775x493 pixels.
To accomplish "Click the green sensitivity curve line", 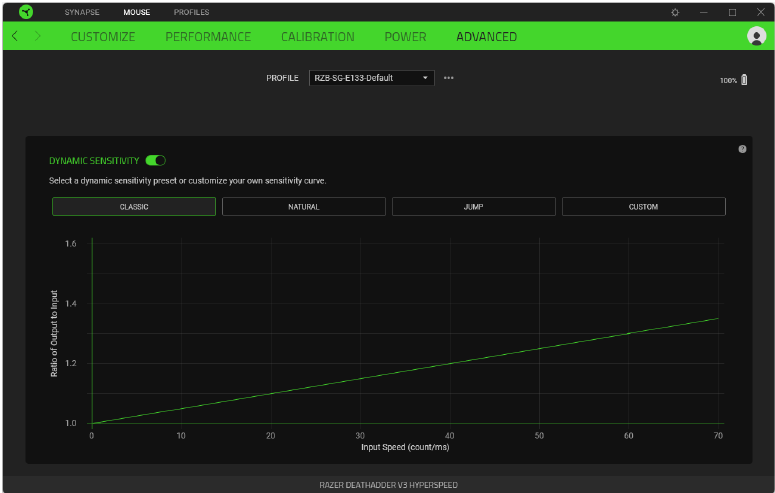I will [405, 371].
